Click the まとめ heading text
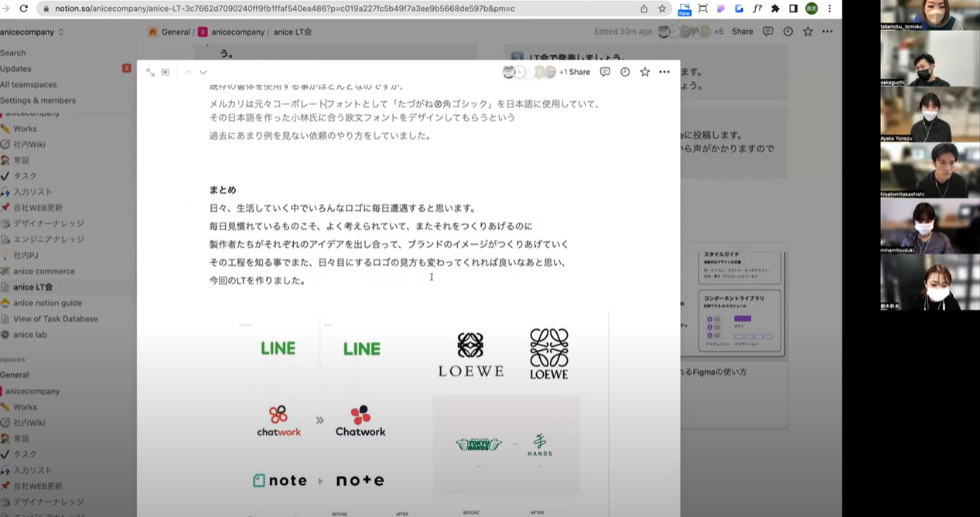This screenshot has height=517, width=980. pos(223,190)
